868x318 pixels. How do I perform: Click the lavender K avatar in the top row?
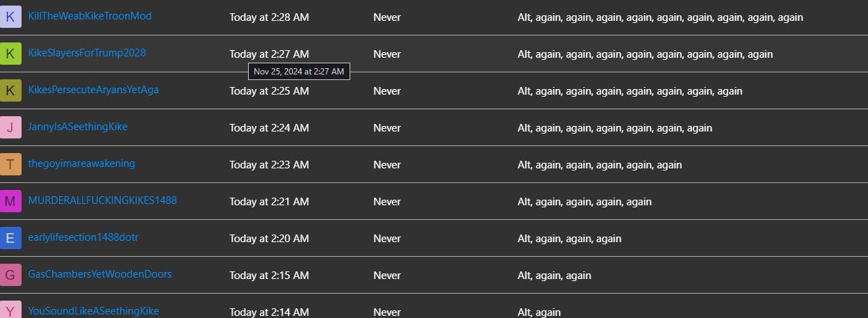(x=10, y=16)
